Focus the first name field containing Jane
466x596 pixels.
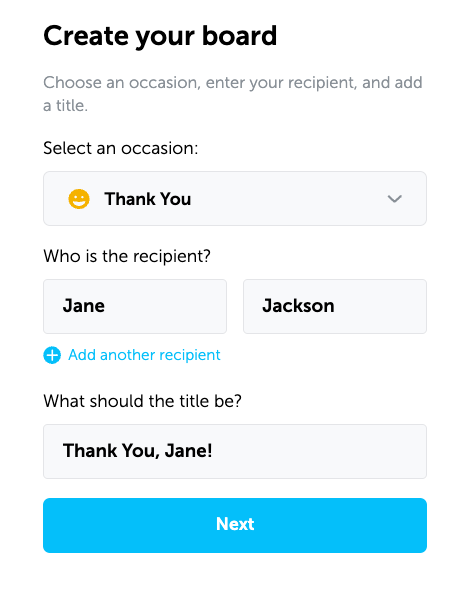click(x=135, y=306)
